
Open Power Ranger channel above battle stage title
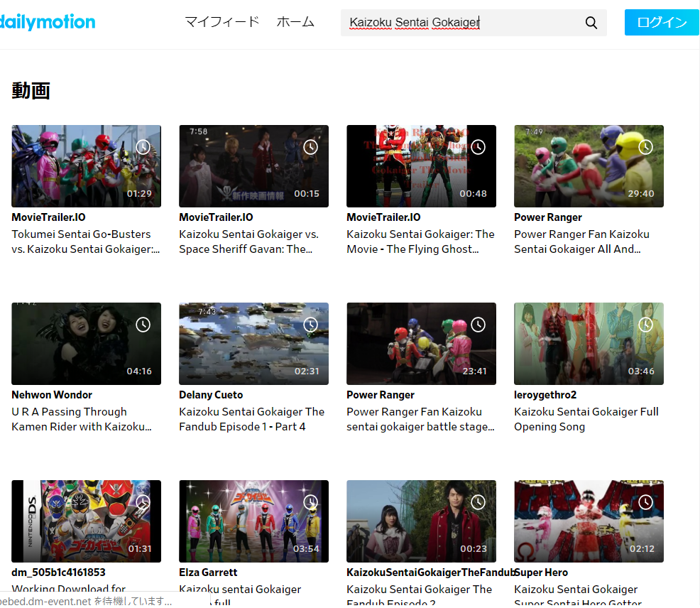tap(381, 395)
